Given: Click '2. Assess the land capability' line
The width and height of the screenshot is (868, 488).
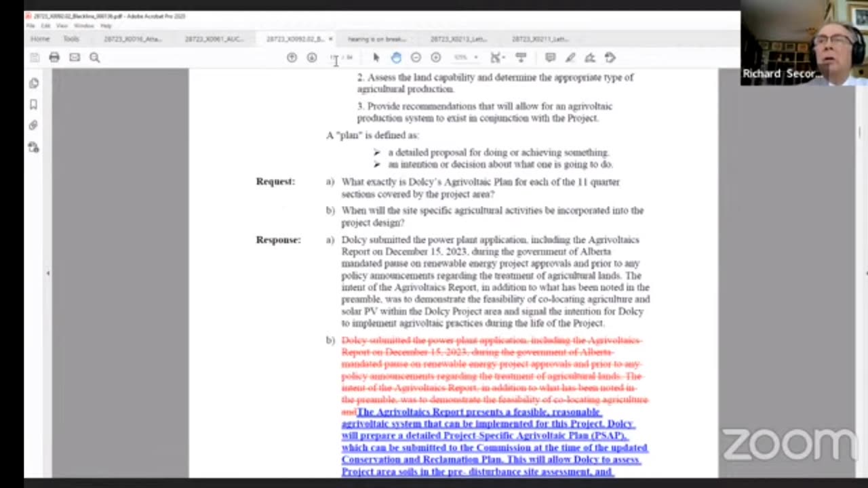Looking at the screenshot, I should pyautogui.click(x=495, y=77).
